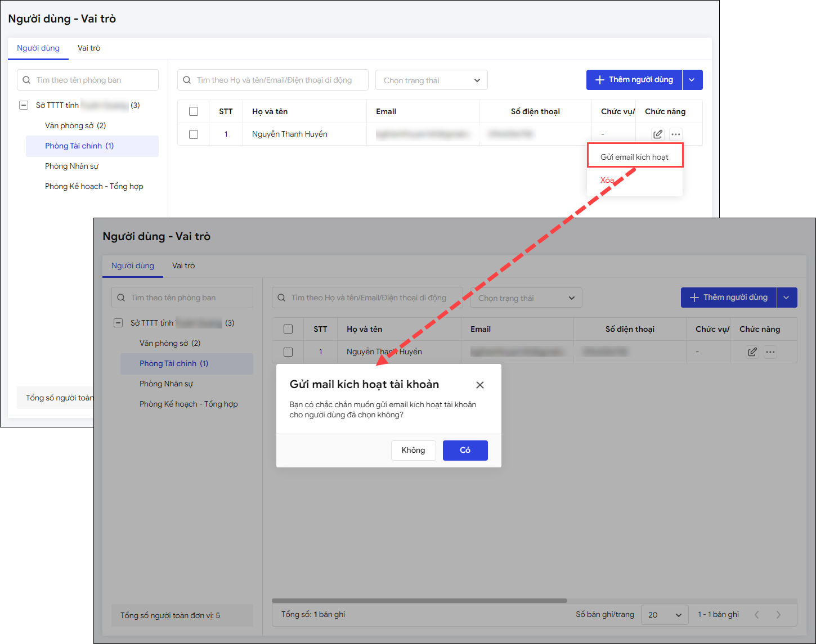Switch to the Vai trò tab
The image size is (816, 644).
tap(89, 48)
